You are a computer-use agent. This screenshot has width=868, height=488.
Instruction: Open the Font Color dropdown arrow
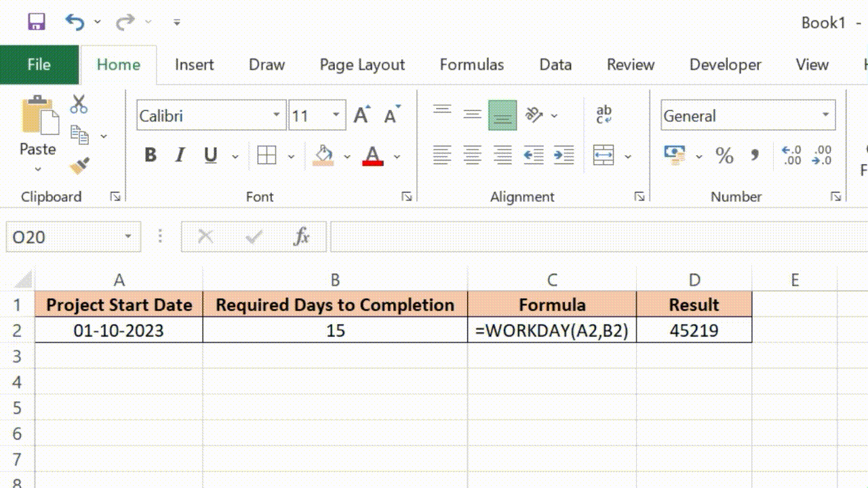point(397,155)
